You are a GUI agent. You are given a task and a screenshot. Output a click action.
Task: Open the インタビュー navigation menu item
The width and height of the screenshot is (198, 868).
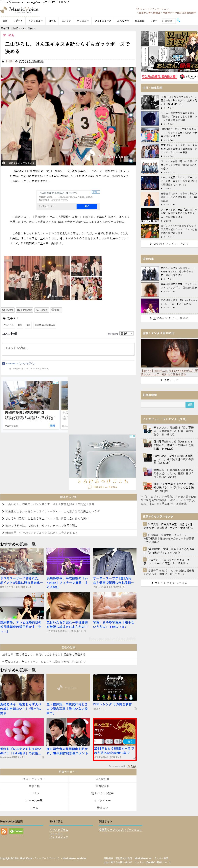tap(36, 20)
